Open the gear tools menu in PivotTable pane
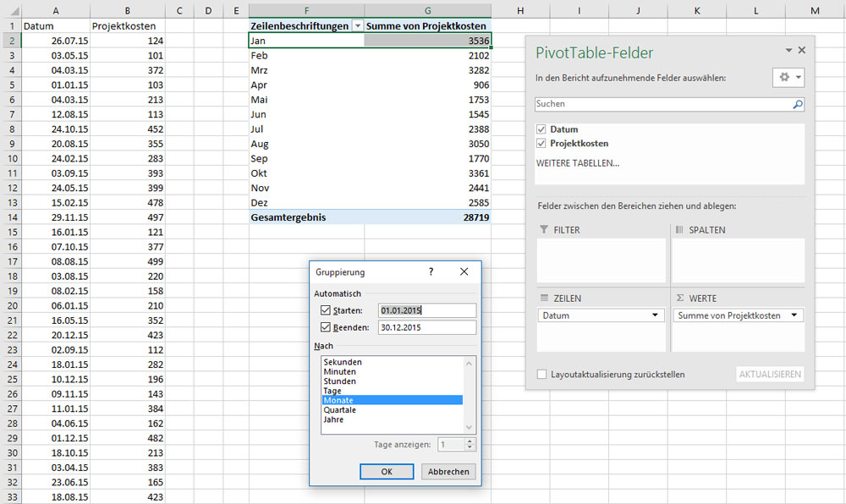 point(788,77)
